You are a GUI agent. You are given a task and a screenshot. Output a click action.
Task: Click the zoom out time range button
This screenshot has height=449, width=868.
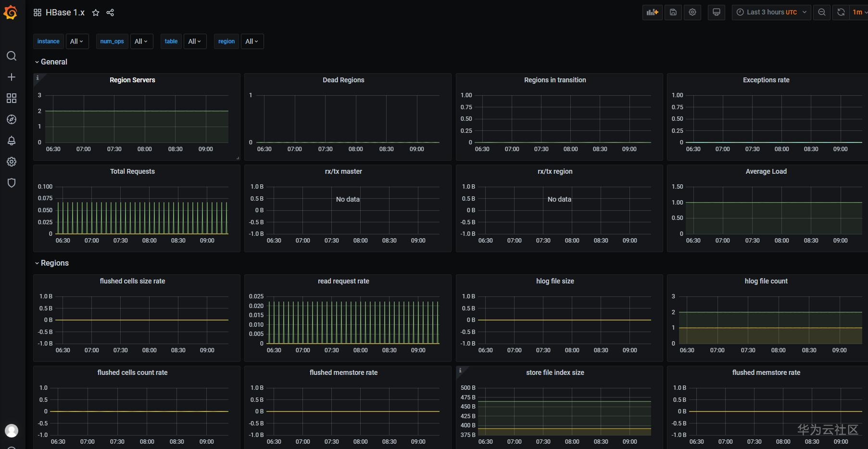click(822, 13)
